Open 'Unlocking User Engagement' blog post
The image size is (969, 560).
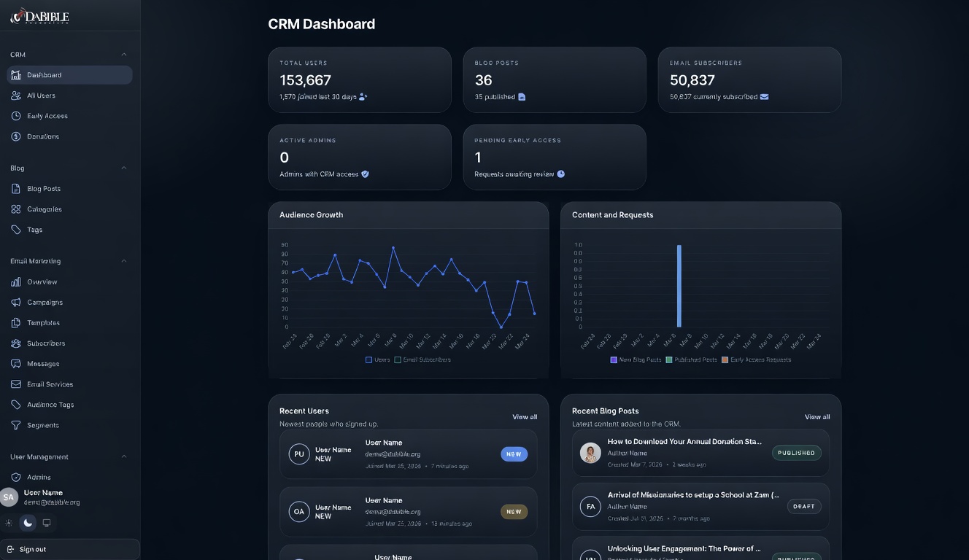tap(684, 549)
